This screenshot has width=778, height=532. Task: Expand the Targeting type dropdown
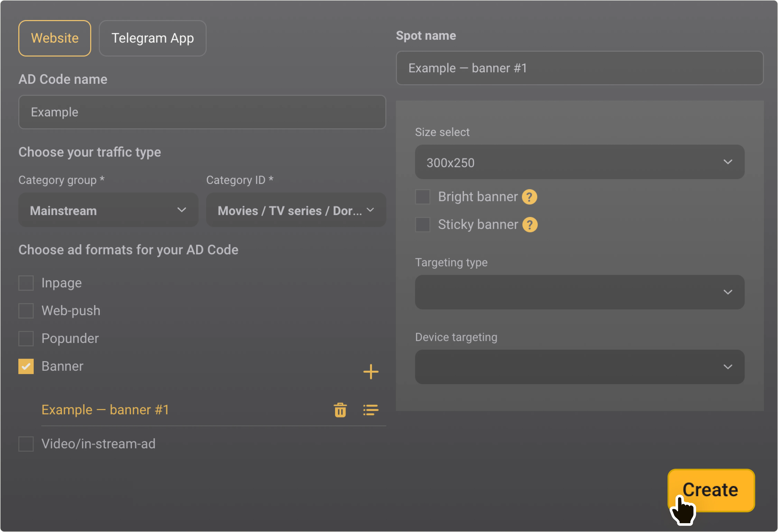coord(580,292)
